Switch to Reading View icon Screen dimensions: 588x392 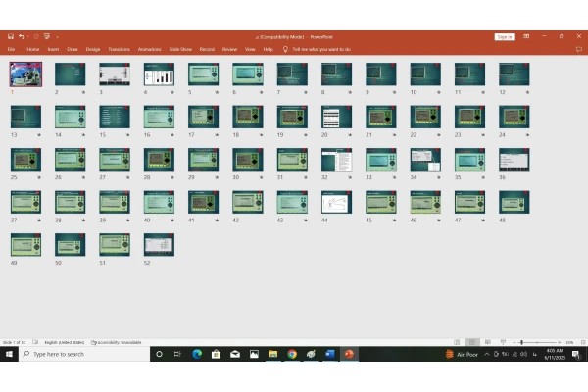coord(488,342)
